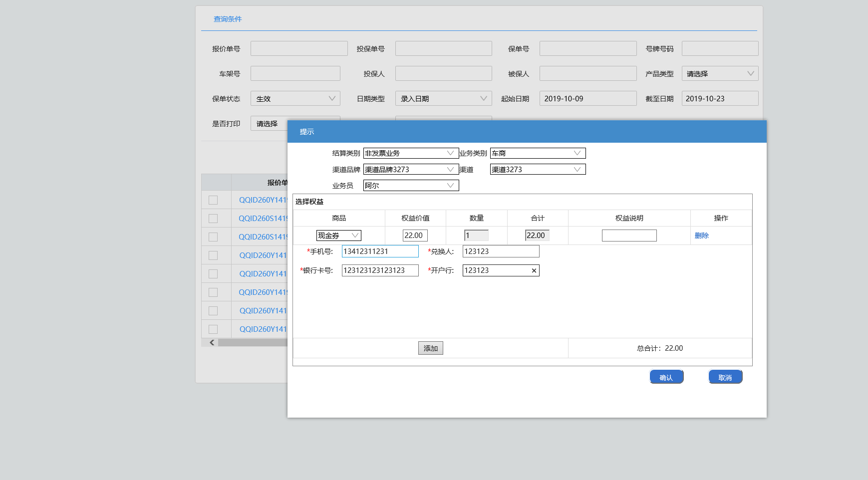This screenshot has width=868, height=480.
Task: Click the 删除 link in the 操作 column
Action: pos(701,236)
